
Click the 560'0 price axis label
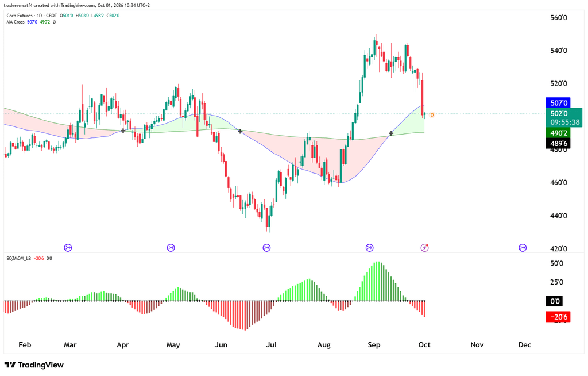click(558, 18)
